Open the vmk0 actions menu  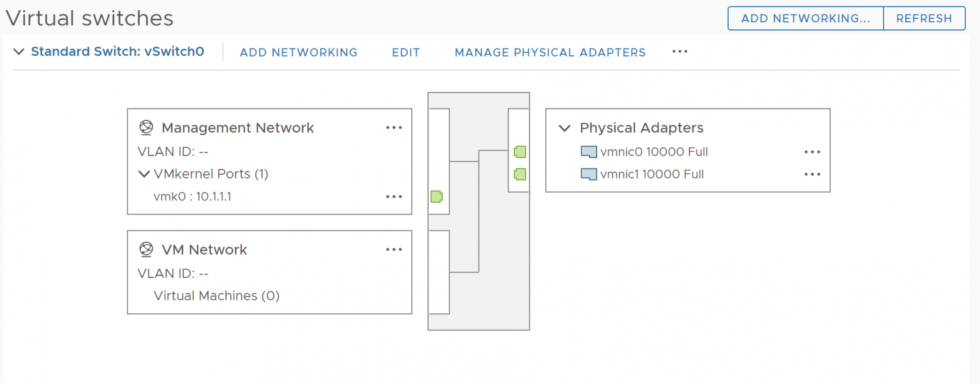click(394, 196)
